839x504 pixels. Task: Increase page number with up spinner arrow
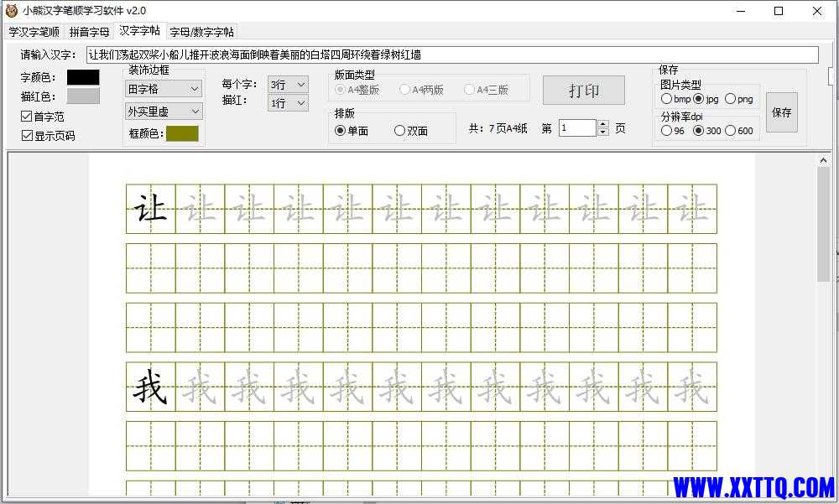[x=603, y=124]
